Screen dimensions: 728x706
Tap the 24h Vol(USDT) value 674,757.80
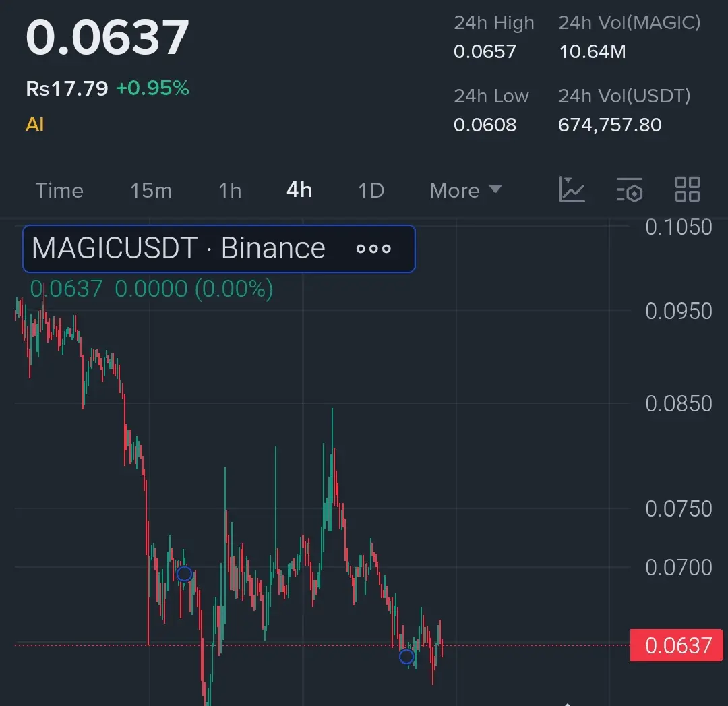coord(609,125)
